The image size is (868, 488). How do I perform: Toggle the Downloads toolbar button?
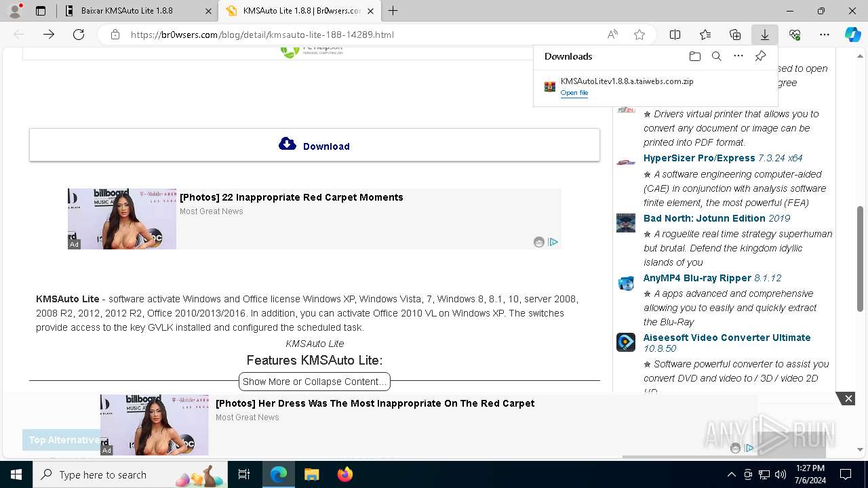coord(765,35)
